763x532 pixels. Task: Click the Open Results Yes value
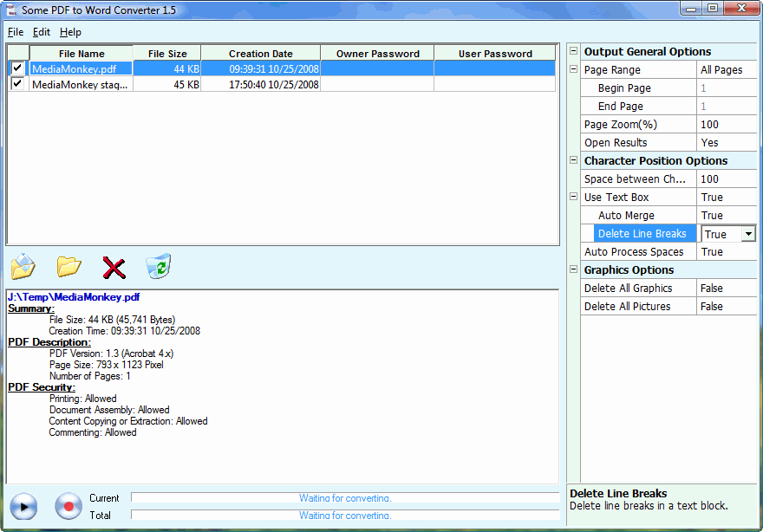pyautogui.click(x=727, y=142)
